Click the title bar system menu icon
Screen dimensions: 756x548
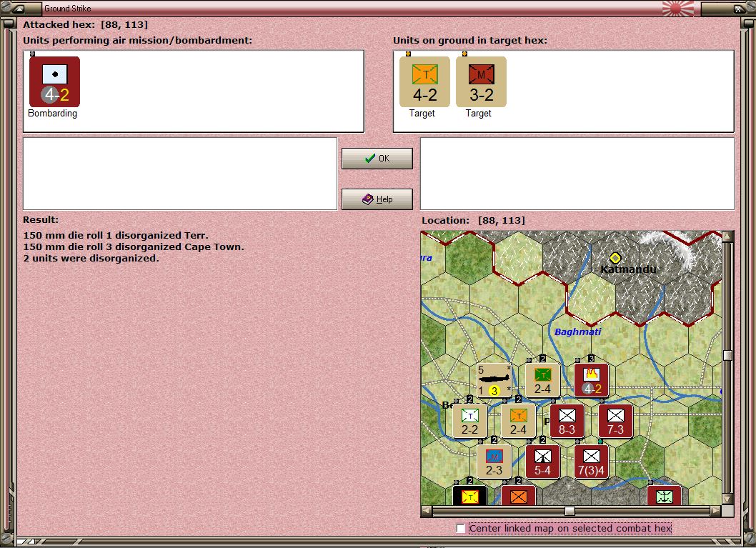point(19,8)
